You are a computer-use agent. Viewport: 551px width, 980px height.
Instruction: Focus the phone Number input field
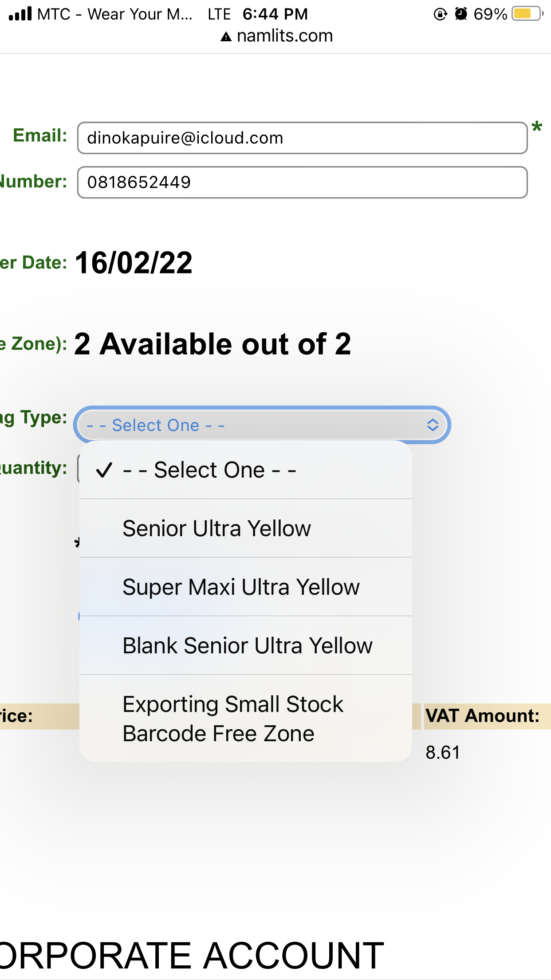pyautogui.click(x=302, y=182)
